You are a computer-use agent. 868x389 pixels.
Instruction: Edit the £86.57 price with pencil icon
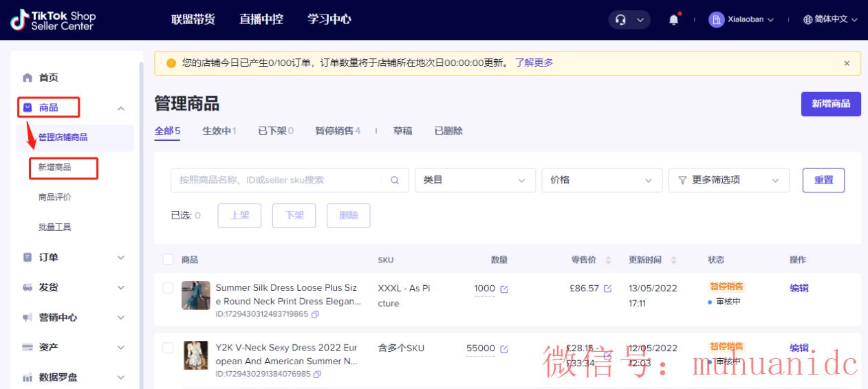pyautogui.click(x=607, y=289)
